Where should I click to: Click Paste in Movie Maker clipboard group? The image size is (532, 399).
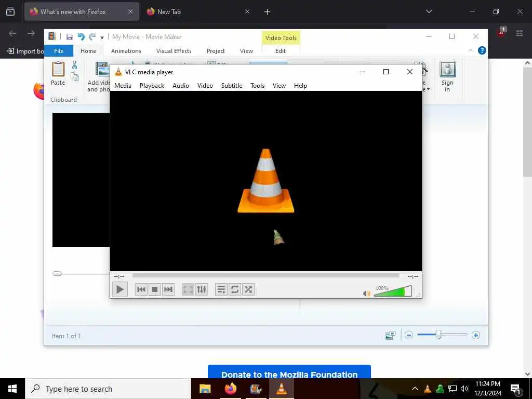58,73
